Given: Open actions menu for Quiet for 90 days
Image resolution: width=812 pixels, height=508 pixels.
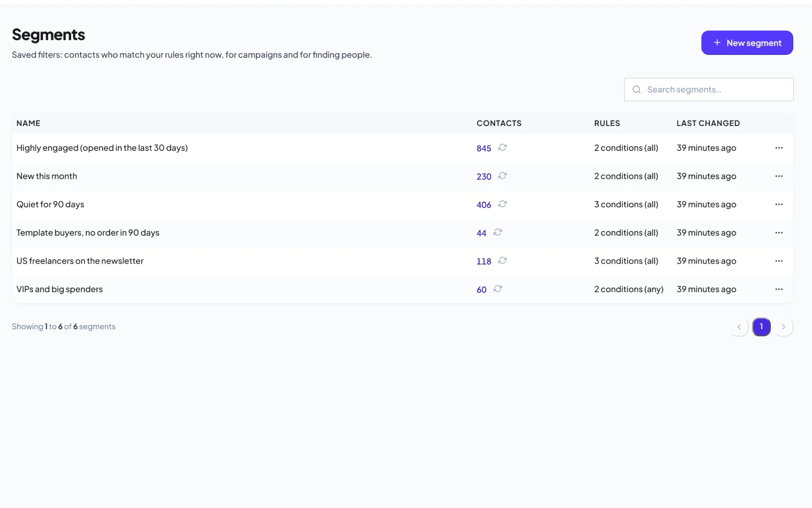Looking at the screenshot, I should click(x=779, y=204).
